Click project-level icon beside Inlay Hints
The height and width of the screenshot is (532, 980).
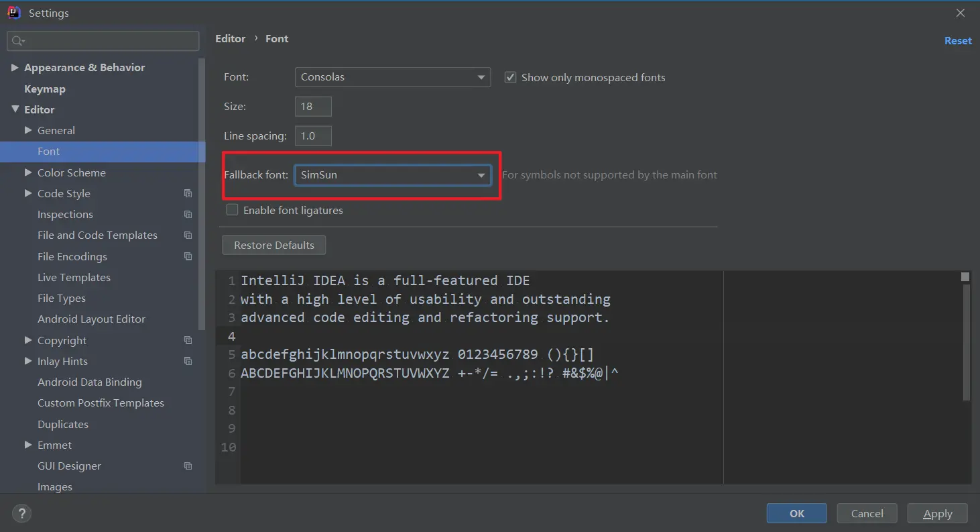[x=188, y=361]
